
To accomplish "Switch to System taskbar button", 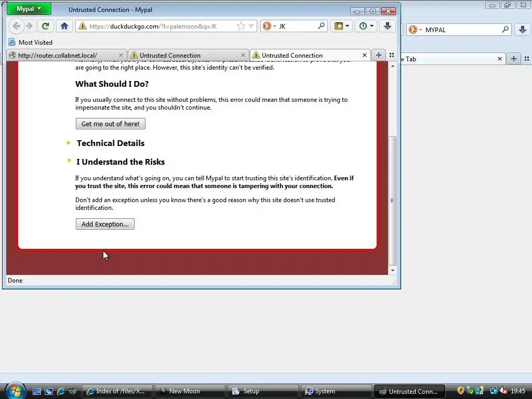I will [x=336, y=391].
